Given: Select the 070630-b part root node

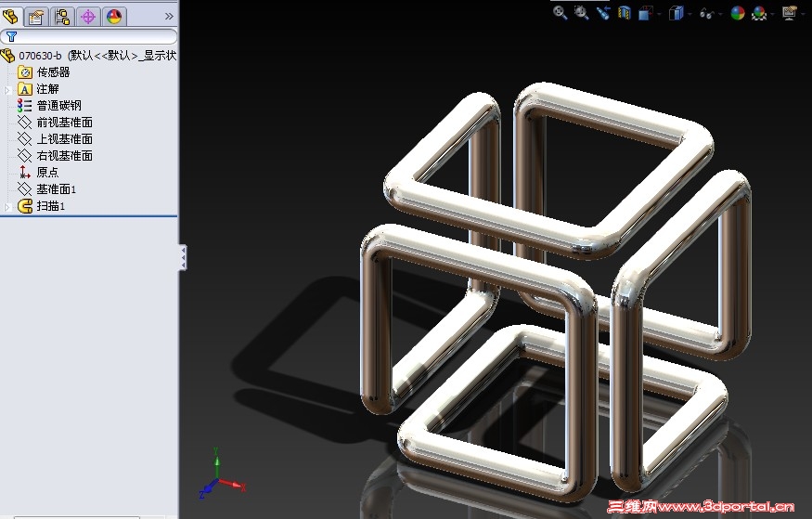Looking at the screenshot, I should tap(89, 56).
